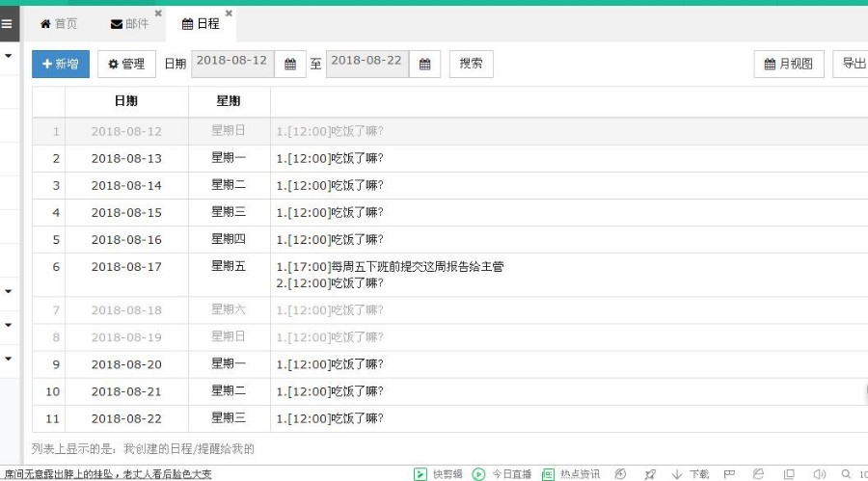This screenshot has height=481, width=868.
Task: Click the IE mode icon in status bar
Action: pos(758,474)
